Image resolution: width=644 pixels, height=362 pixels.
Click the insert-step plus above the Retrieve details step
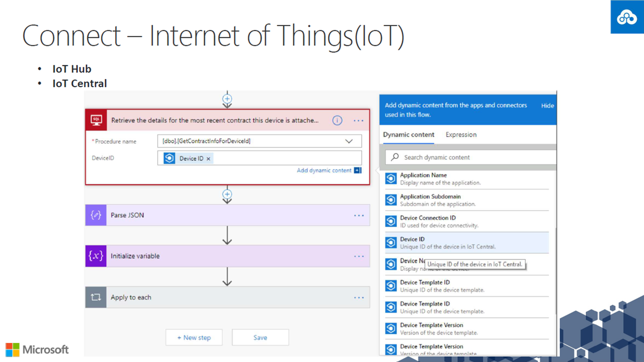point(227,99)
